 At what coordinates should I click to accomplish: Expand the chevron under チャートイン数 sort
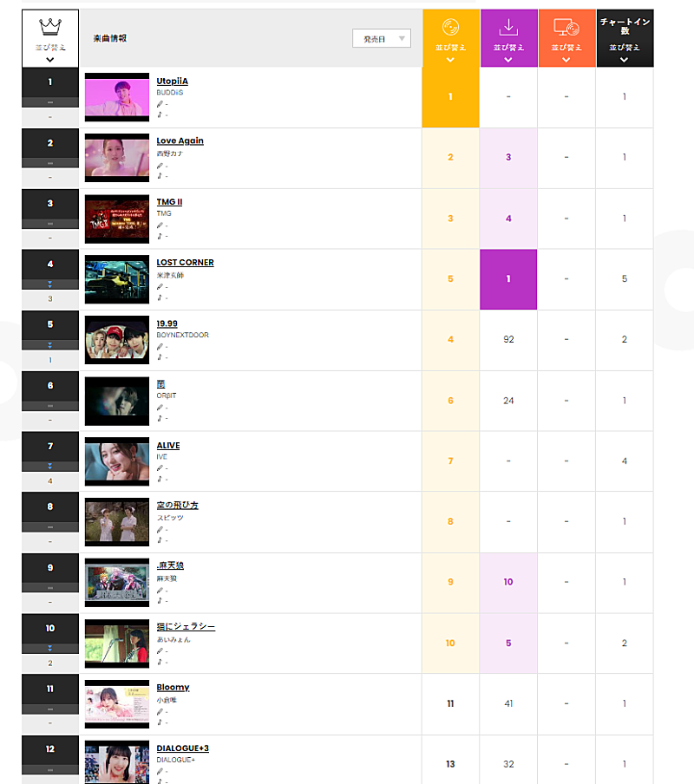tap(625, 60)
